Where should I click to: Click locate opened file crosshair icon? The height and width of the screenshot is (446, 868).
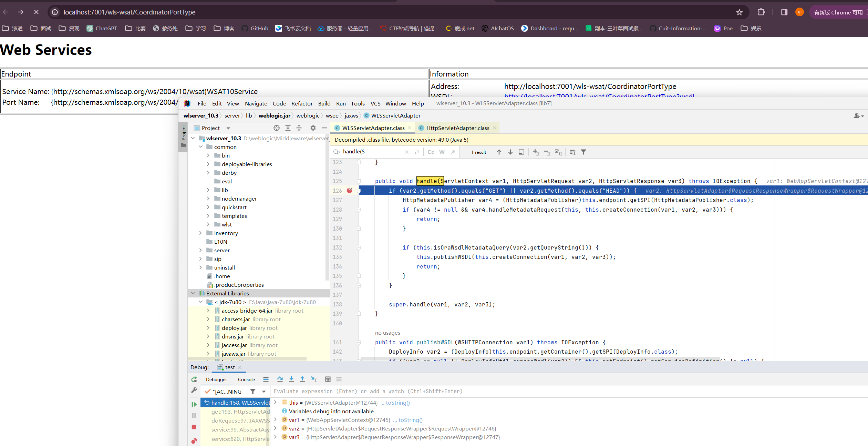pos(277,128)
